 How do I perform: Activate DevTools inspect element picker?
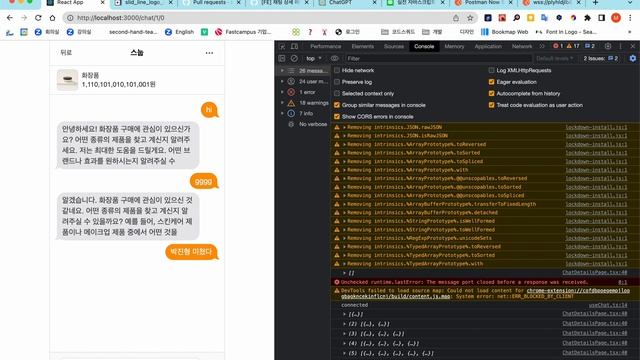pyautogui.click(x=282, y=47)
